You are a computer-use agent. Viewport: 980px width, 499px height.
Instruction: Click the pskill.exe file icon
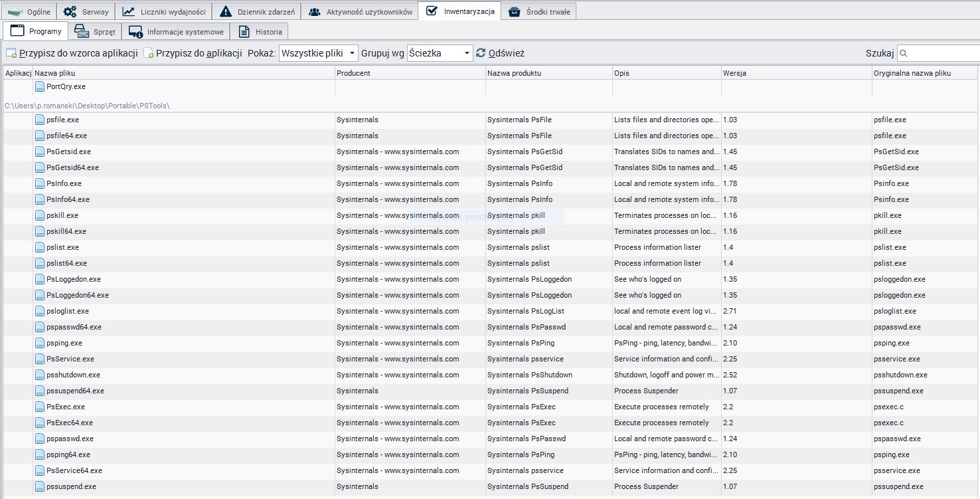[40, 216]
